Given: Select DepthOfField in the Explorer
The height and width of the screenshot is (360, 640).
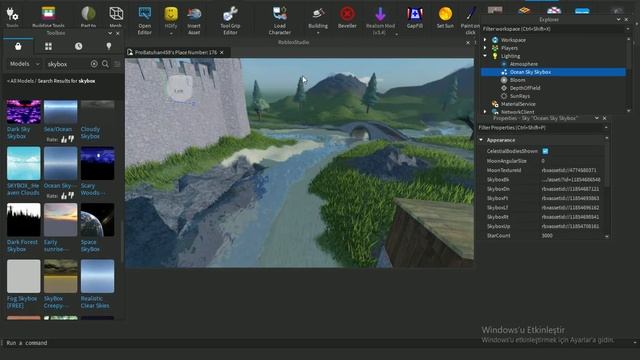Looking at the screenshot, I should click(525, 88).
